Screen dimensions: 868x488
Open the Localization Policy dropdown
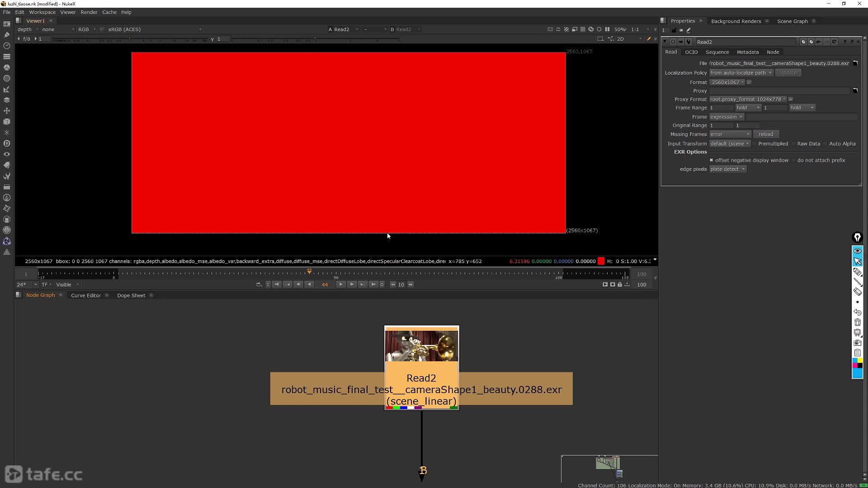(x=741, y=73)
